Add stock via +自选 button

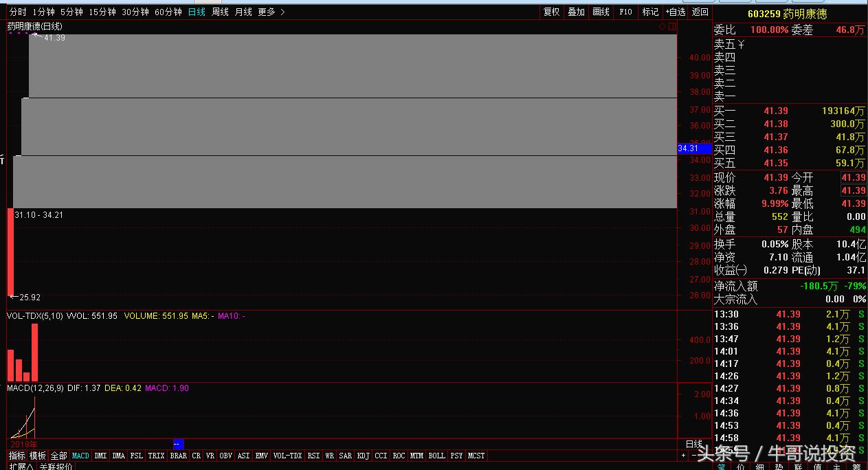[x=676, y=12]
